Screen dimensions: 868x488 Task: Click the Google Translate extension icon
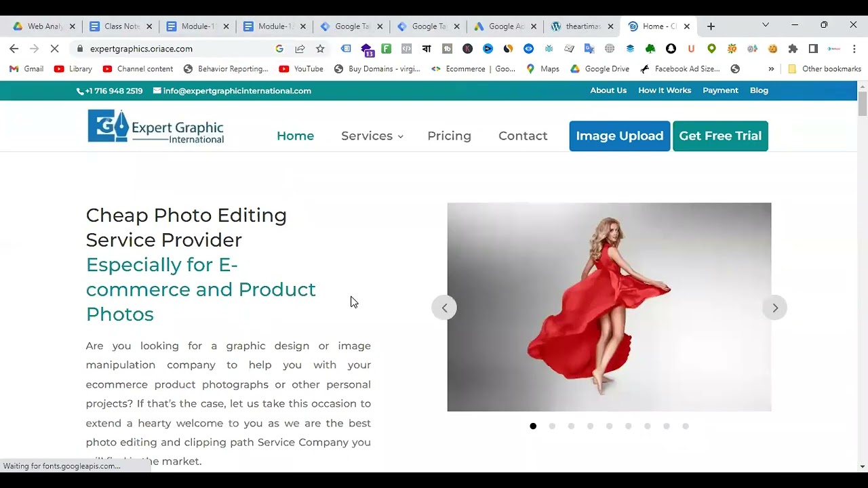(589, 49)
